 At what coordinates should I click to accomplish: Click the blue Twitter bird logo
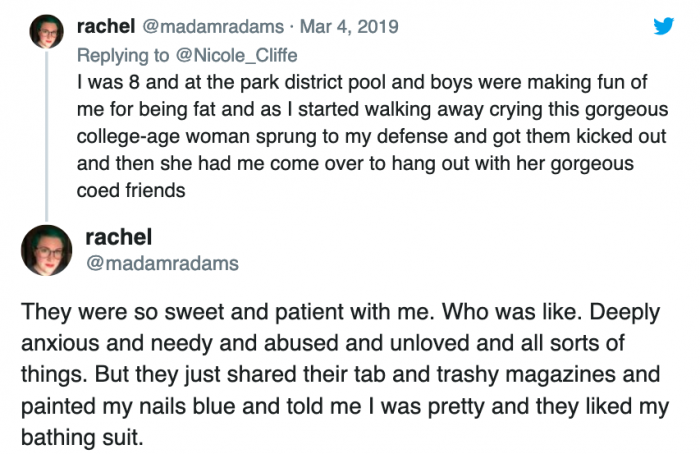pyautogui.click(x=663, y=27)
